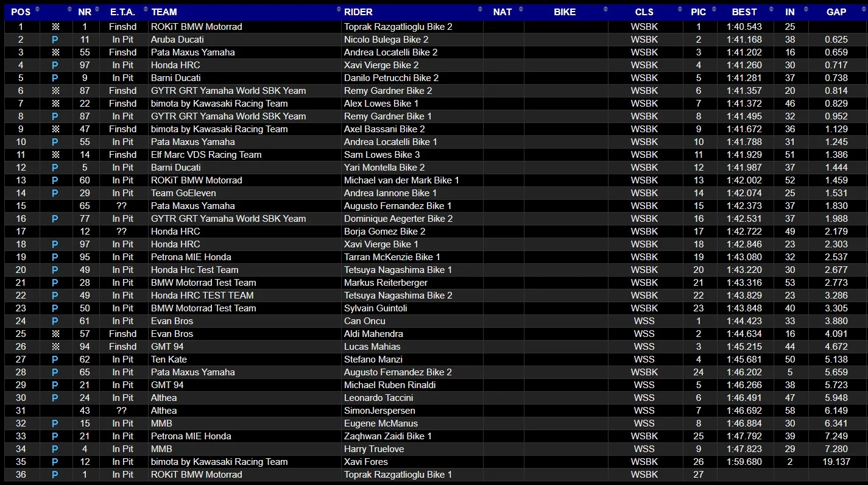
Task: Toggle sort arrows on the TEAM column
Action: [339, 10]
